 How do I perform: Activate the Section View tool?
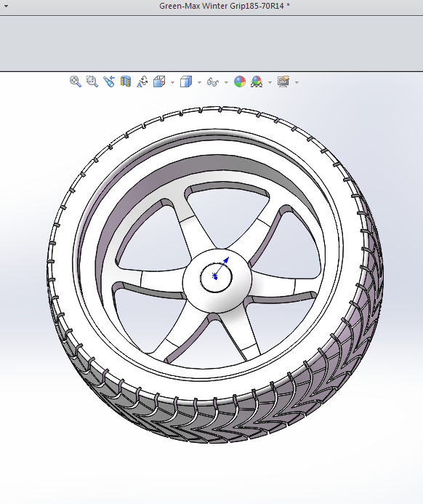pyautogui.click(x=126, y=81)
